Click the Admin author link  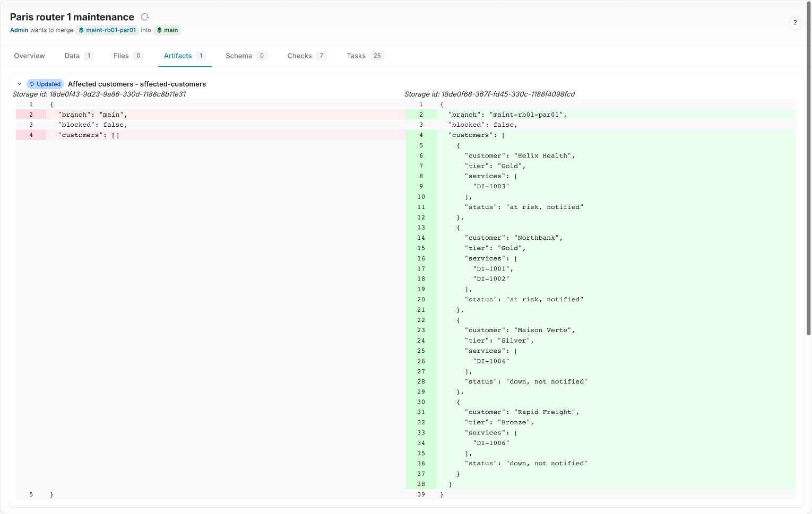[x=19, y=30]
